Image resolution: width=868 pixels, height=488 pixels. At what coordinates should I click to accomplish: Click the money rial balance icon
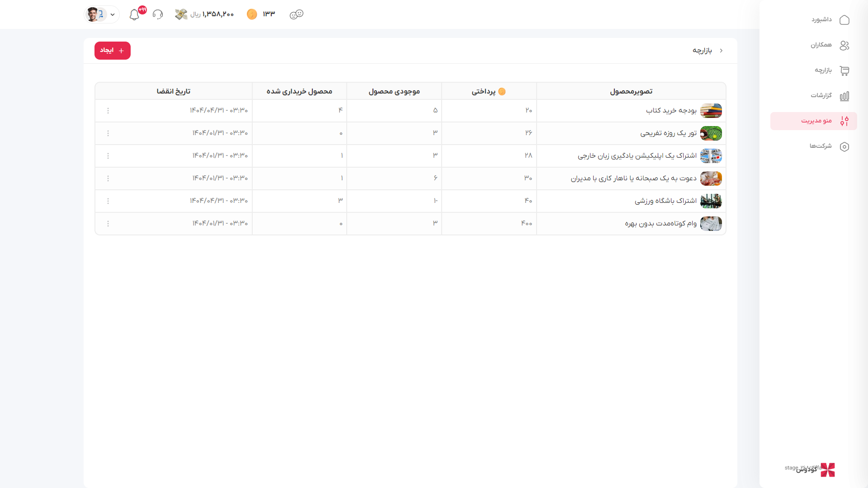click(181, 14)
